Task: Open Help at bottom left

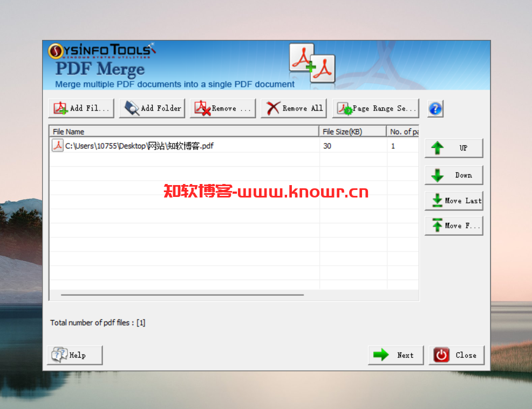Action: (x=74, y=356)
